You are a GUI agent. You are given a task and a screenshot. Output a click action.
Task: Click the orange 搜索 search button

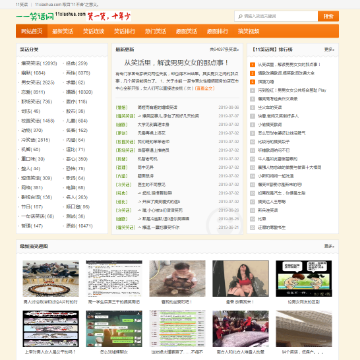point(328,16)
